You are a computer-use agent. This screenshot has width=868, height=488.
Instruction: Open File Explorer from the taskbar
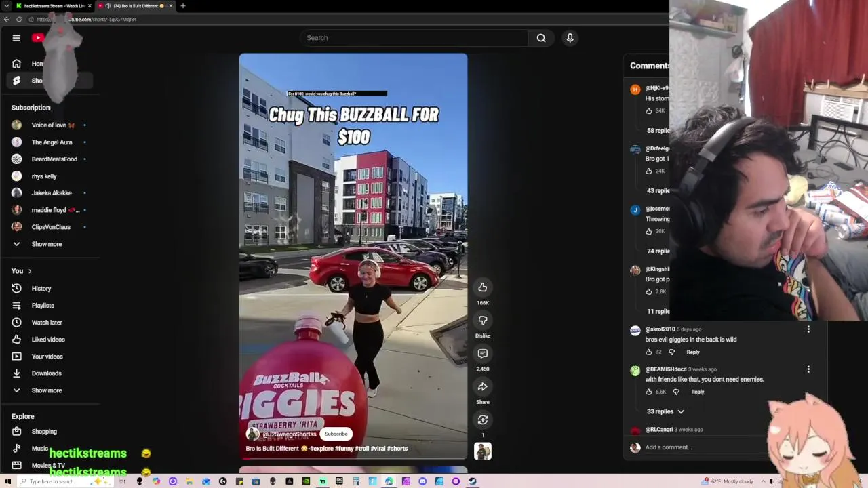tap(189, 482)
